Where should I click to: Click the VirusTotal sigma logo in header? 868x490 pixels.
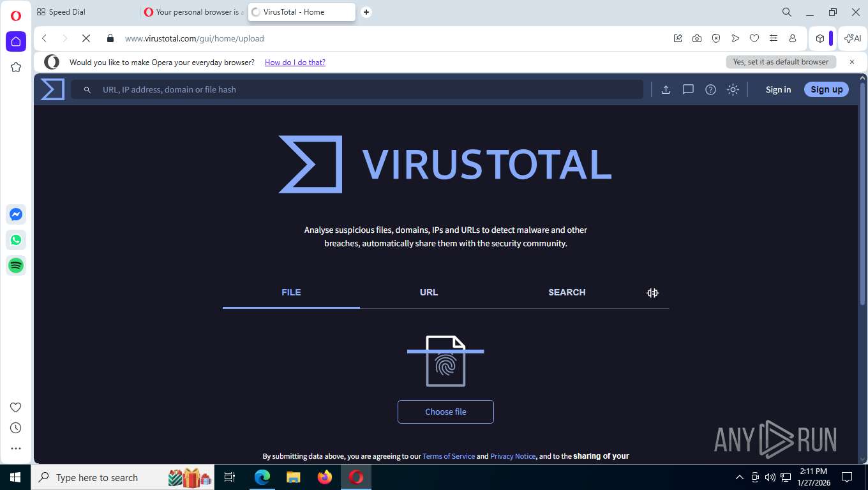coord(52,89)
